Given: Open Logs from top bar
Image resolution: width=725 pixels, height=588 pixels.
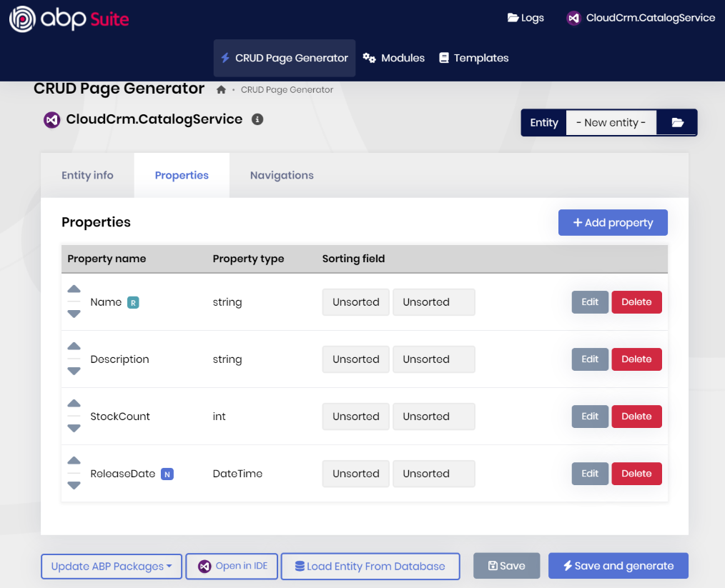Looking at the screenshot, I should (x=526, y=18).
